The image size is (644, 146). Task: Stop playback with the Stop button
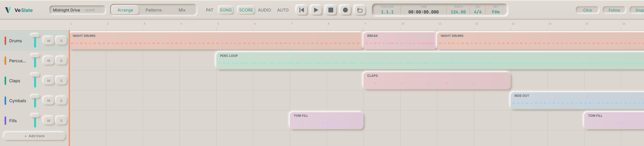[x=330, y=10]
